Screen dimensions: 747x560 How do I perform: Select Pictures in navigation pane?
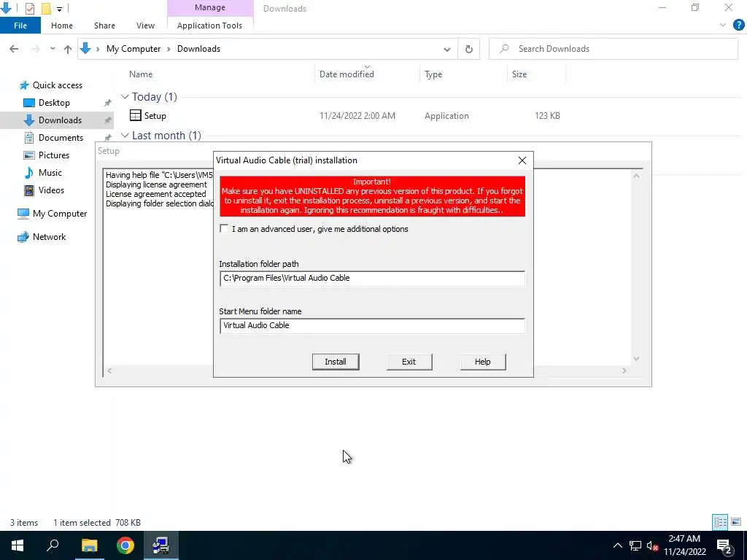tap(54, 155)
